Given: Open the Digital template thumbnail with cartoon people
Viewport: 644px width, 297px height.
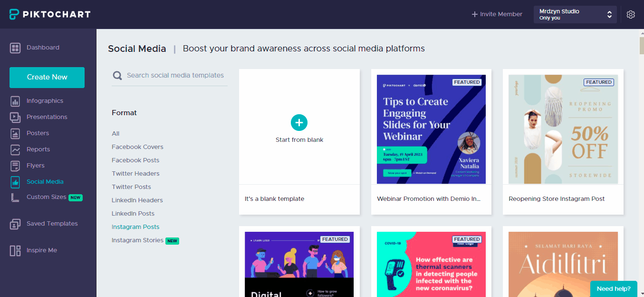Looking at the screenshot, I should (x=299, y=264).
